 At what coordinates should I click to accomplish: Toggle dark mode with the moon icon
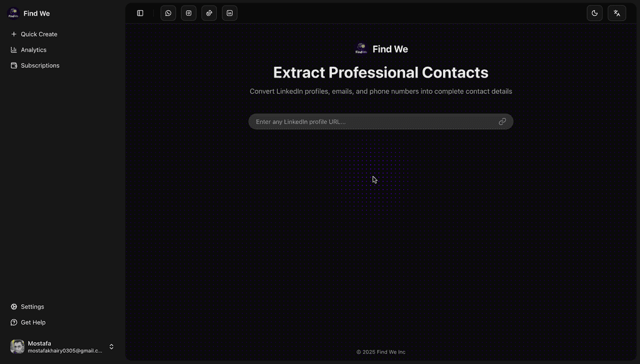(595, 13)
